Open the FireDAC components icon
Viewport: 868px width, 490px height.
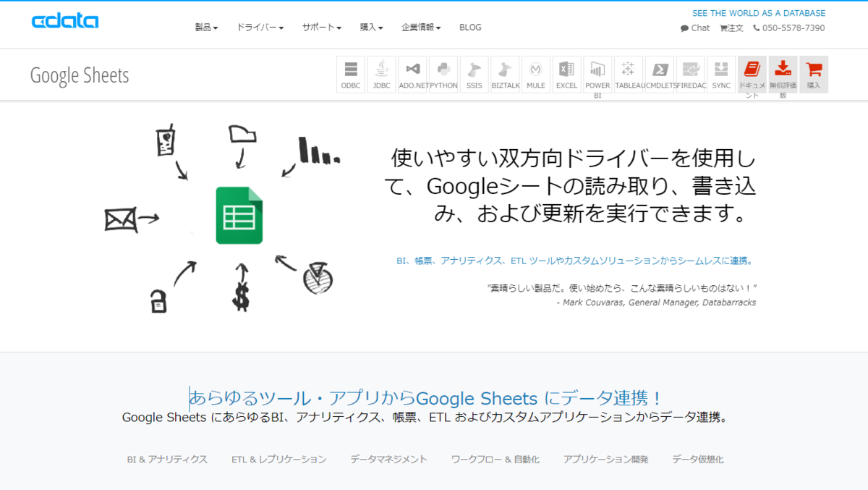click(690, 75)
